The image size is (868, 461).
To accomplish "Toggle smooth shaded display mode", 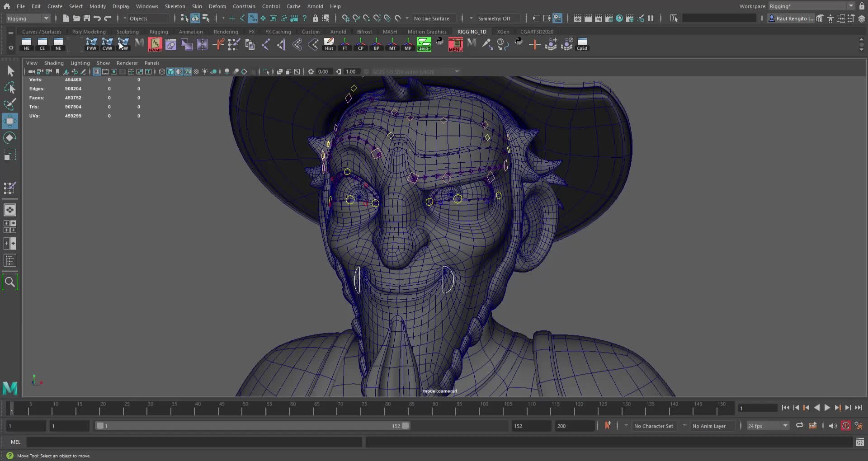I will tap(170, 71).
